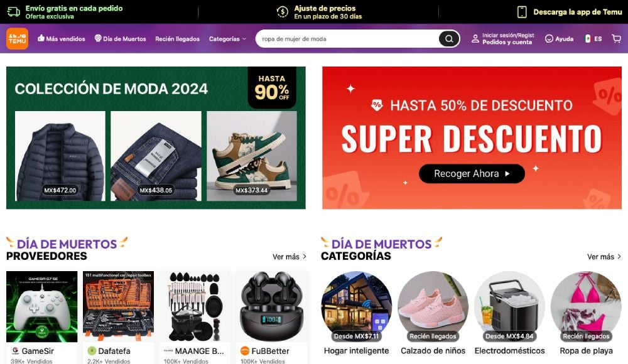The width and height of the screenshot is (628, 364).
Task: Click the search magnifier button
Action: pos(449,39)
